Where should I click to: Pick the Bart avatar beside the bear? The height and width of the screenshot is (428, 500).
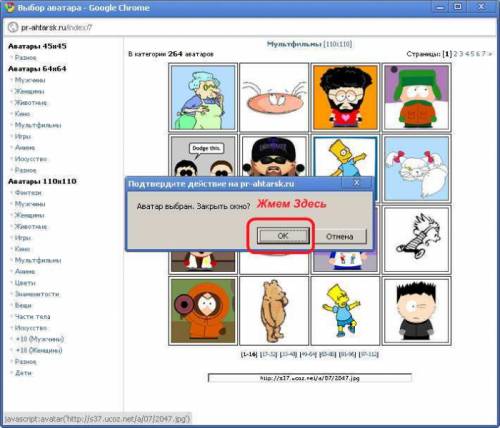[345, 311]
